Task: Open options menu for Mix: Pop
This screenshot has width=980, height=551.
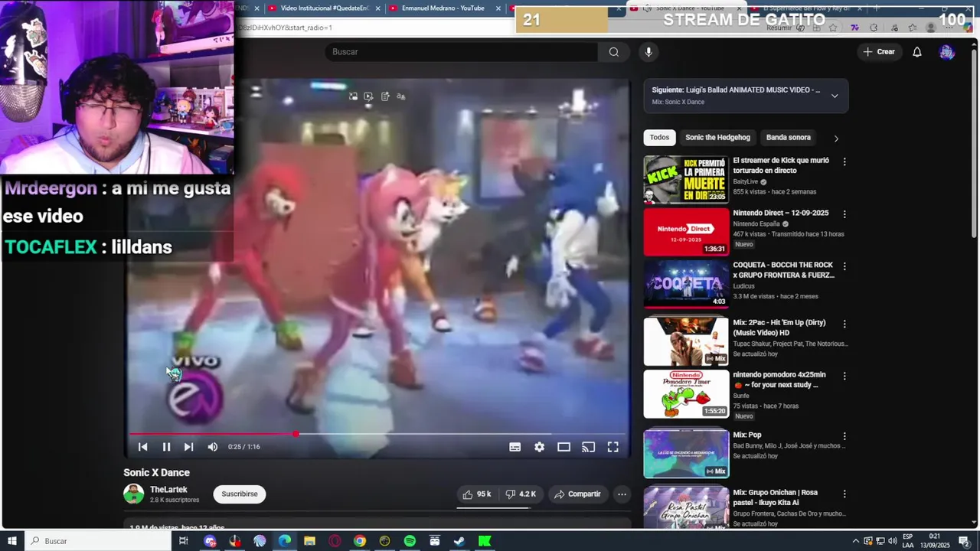Action: coord(844,435)
